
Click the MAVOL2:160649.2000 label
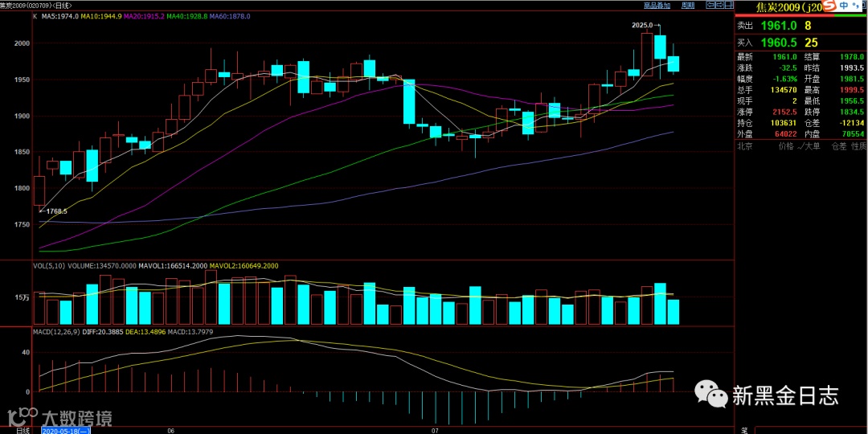click(244, 266)
